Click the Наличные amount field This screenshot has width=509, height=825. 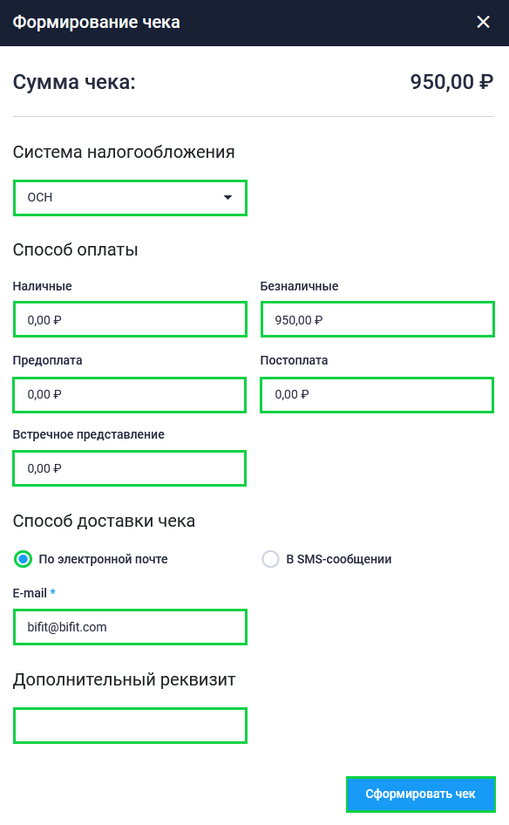coord(130,319)
